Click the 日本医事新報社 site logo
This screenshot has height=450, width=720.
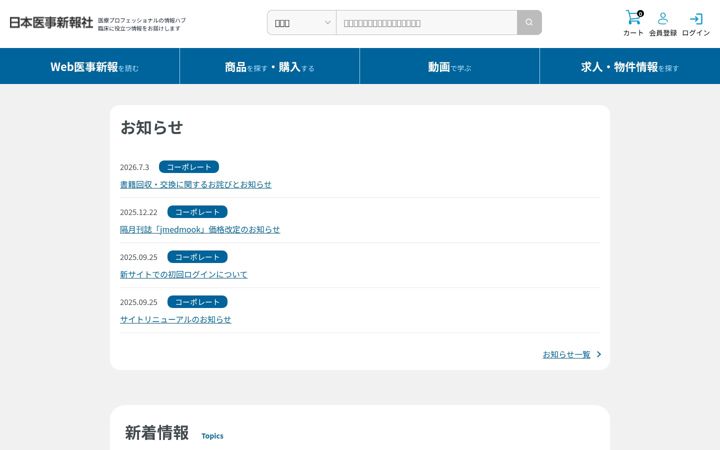[51, 22]
